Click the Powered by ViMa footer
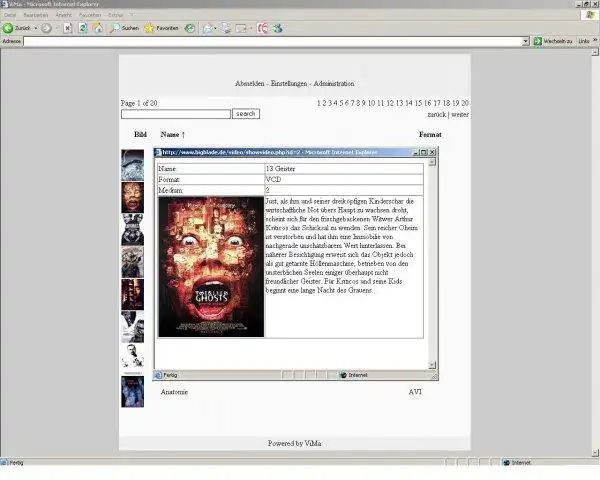The width and height of the screenshot is (600, 480). [x=294, y=443]
